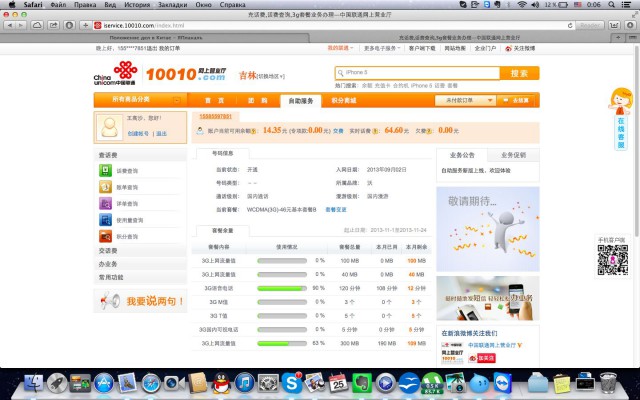The image size is (640, 400).
Task: Open the Файл menu
Action: pyautogui.click(x=58, y=4)
